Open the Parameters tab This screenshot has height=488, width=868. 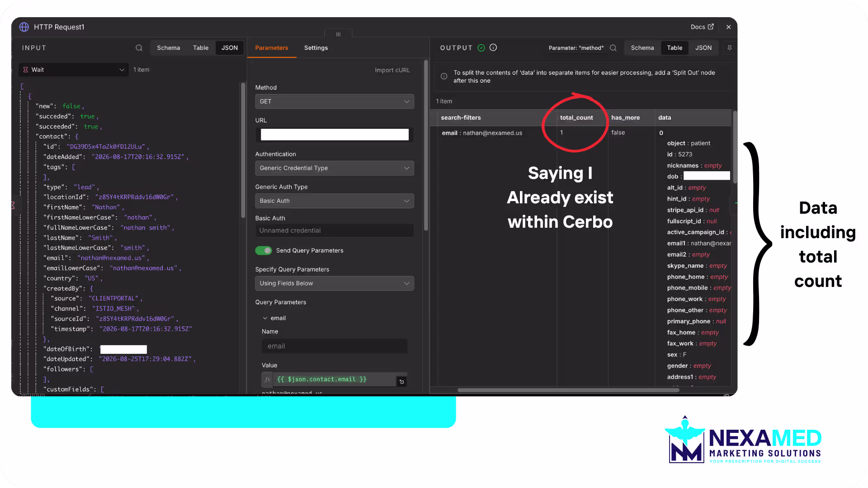point(271,48)
